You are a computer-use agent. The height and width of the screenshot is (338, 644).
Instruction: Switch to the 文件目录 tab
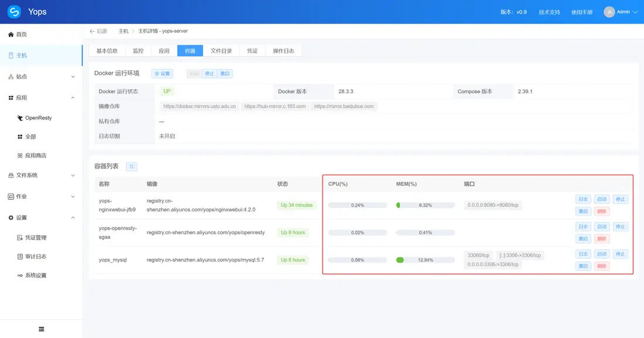tap(221, 51)
